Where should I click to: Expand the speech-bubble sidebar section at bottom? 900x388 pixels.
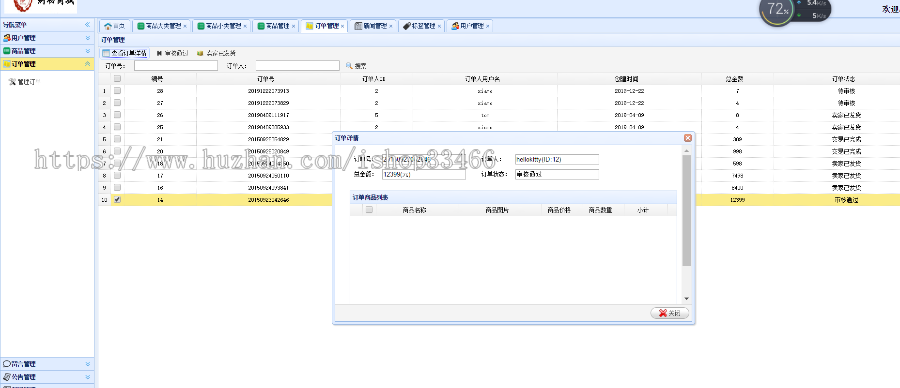87,364
